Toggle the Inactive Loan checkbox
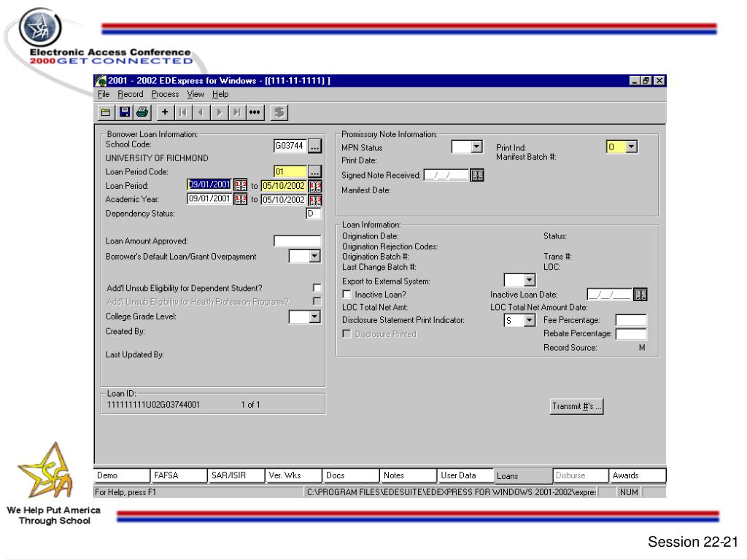This screenshot has height=560, width=747. [347, 294]
